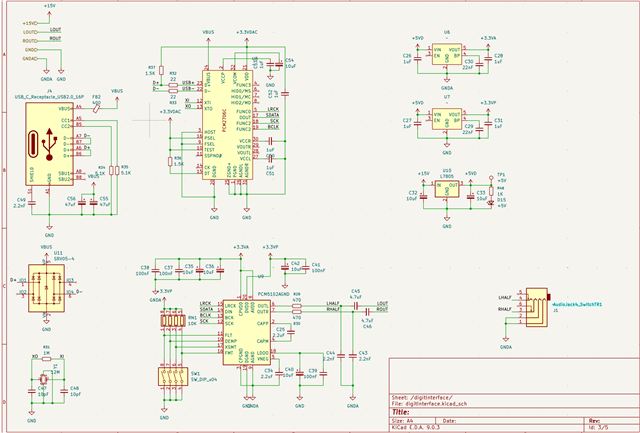
Task: Click the C55 47uF capacitor
Action: (x=93, y=203)
